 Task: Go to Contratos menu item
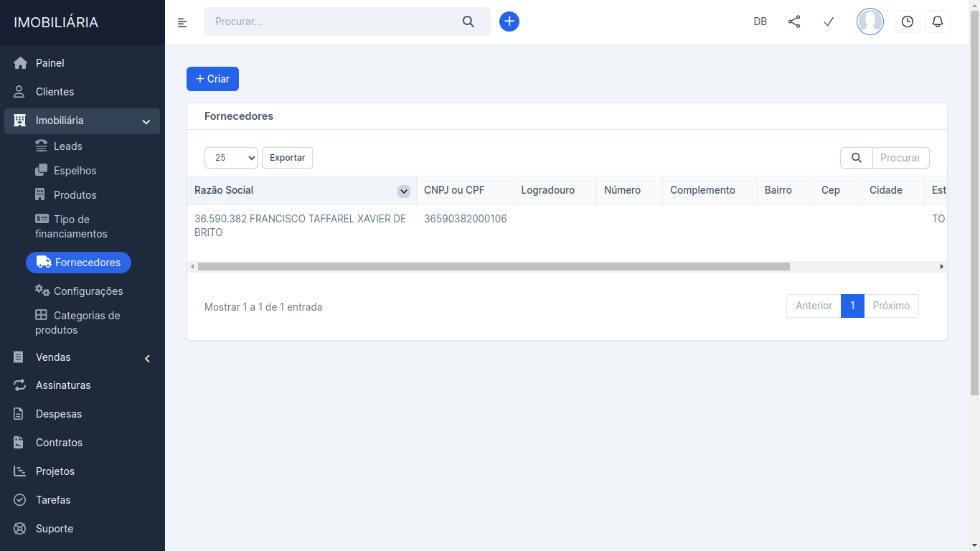click(x=59, y=443)
